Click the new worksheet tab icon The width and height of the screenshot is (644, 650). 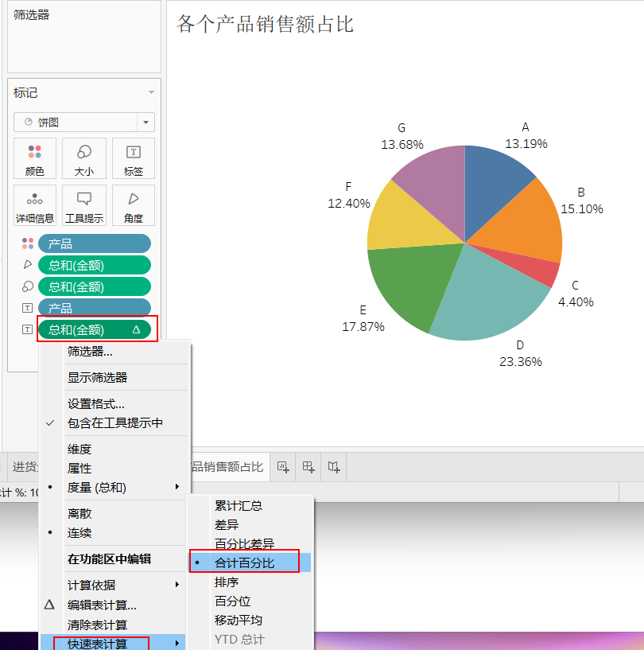[283, 467]
